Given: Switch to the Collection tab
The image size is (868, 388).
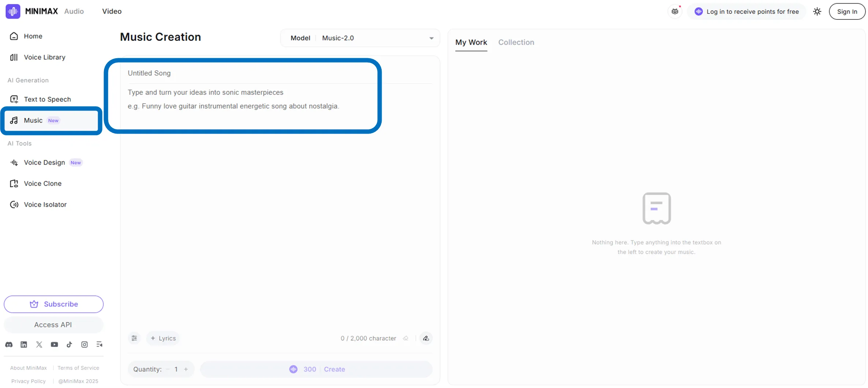Looking at the screenshot, I should pos(516,42).
